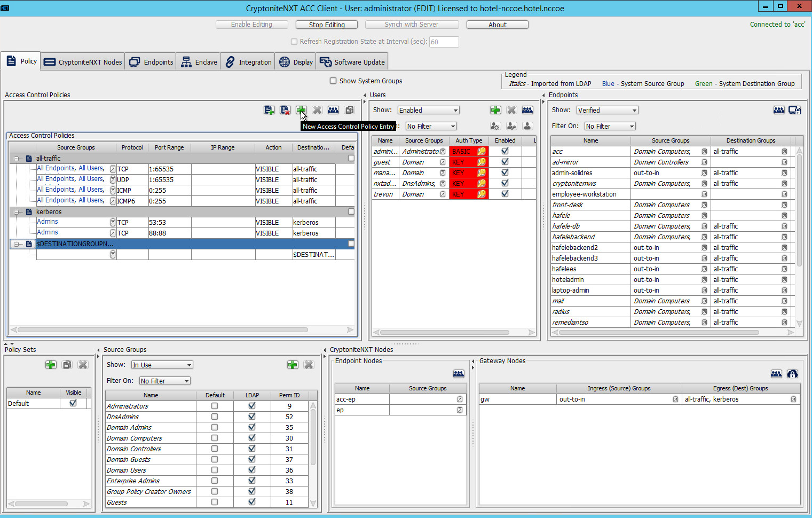Collapse the all-traffic policy tree node
The width and height of the screenshot is (812, 518).
tap(16, 159)
